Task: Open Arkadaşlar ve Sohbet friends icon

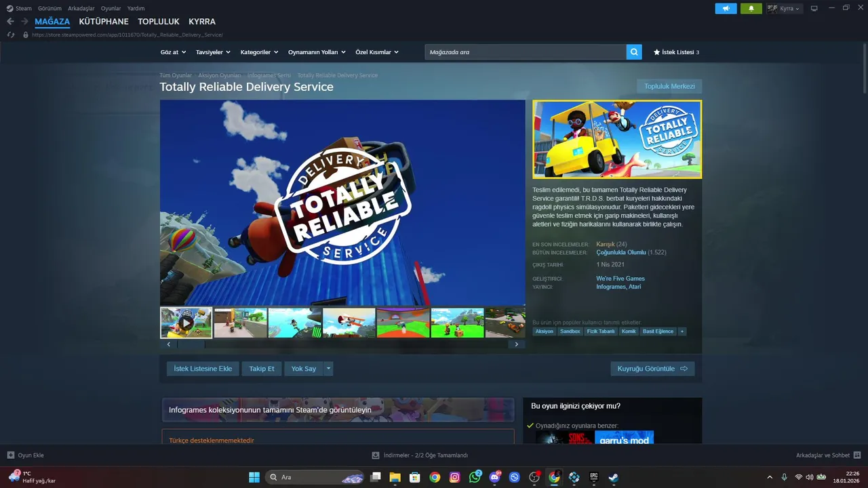Action: point(857,455)
